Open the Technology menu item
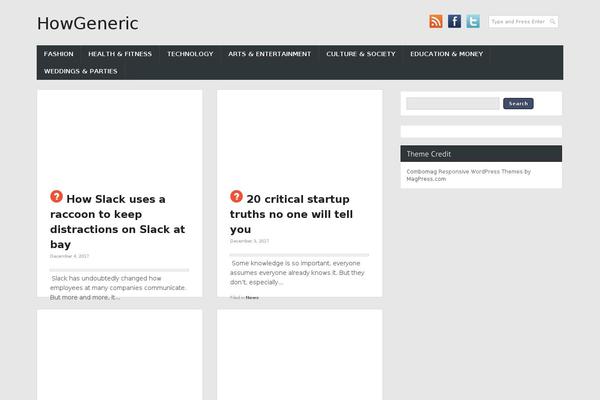Viewport: 600px width, 400px height. (190, 54)
